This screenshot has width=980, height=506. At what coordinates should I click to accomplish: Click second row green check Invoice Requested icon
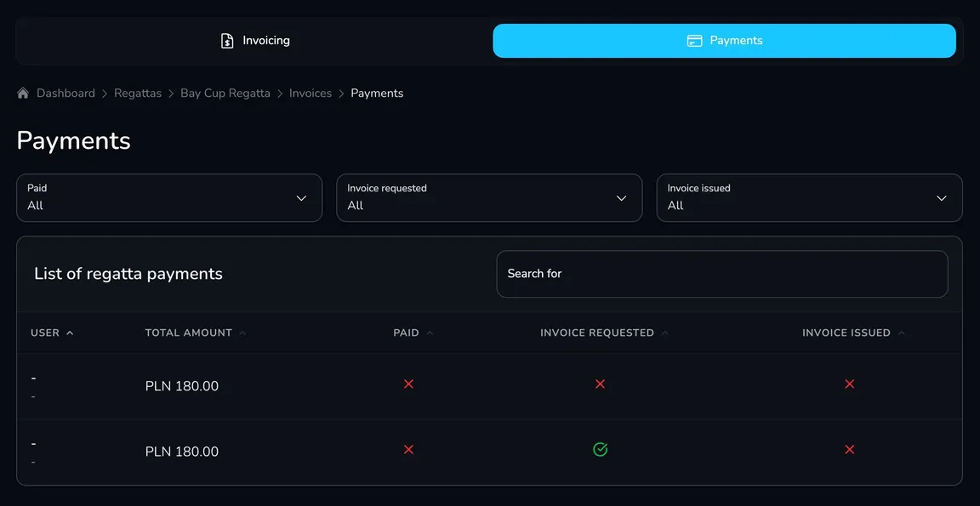tap(600, 449)
